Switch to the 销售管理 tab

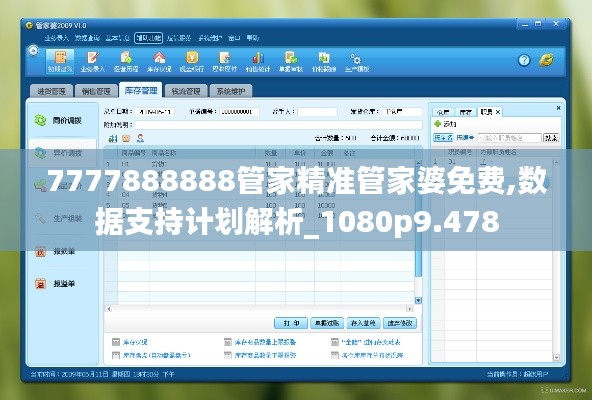(x=96, y=91)
